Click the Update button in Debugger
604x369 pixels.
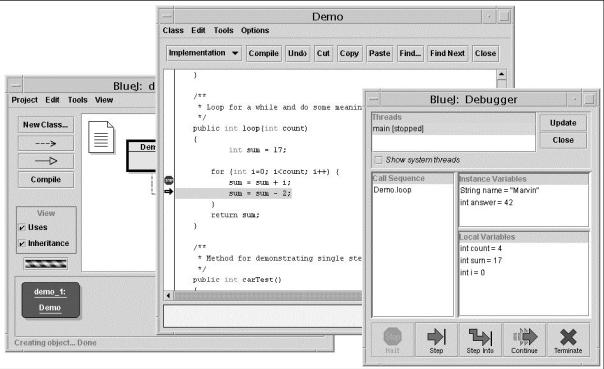click(563, 123)
